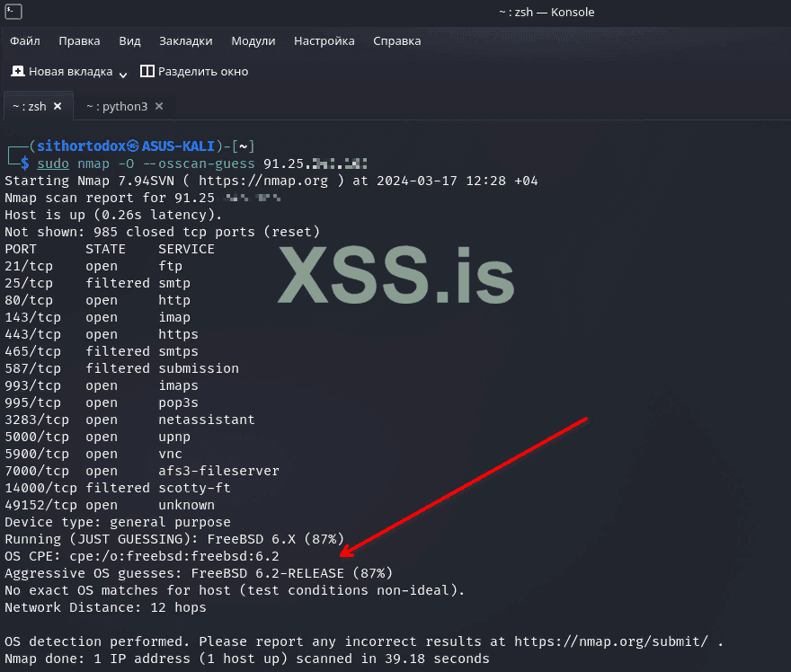Select the 7000/tcp port entry
This screenshot has width=791, height=672.
(x=37, y=471)
